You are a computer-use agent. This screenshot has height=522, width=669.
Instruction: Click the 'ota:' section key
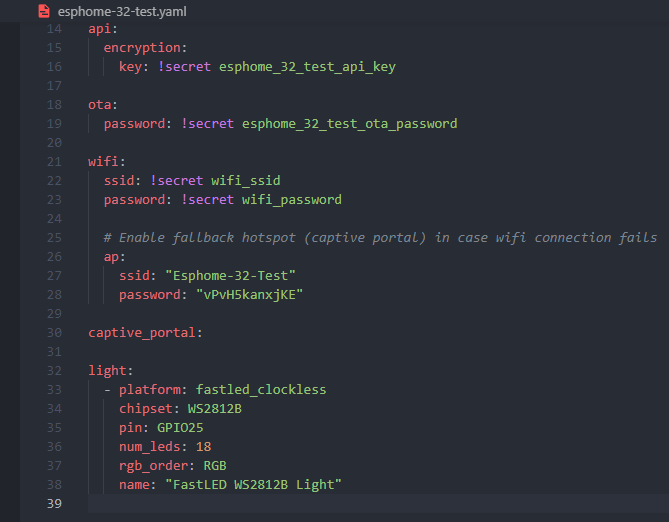[102, 105]
